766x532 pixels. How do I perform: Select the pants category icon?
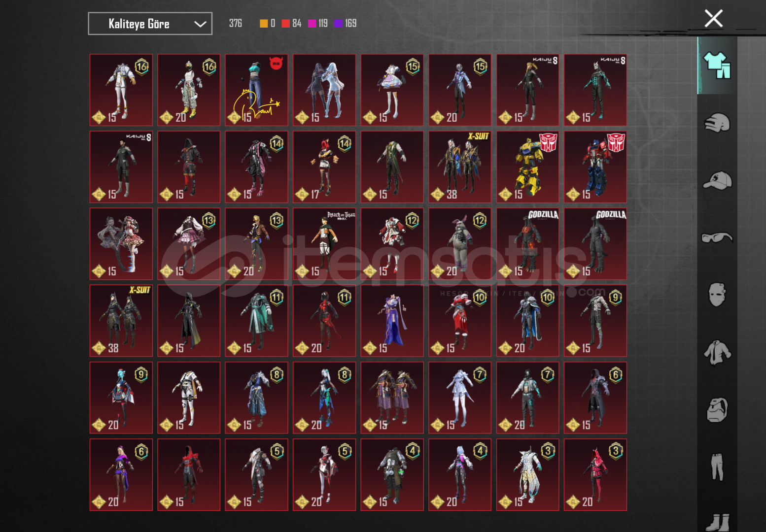[x=717, y=467]
